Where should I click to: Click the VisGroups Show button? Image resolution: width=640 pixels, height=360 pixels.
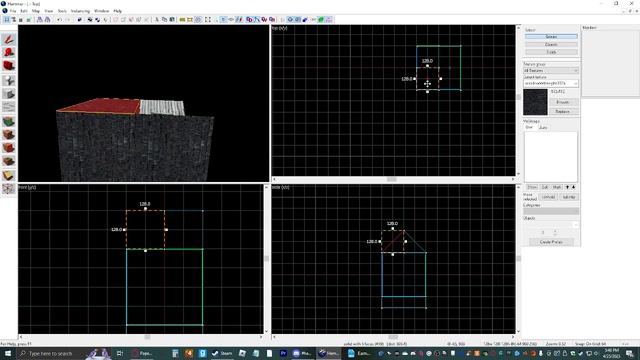(x=532, y=187)
